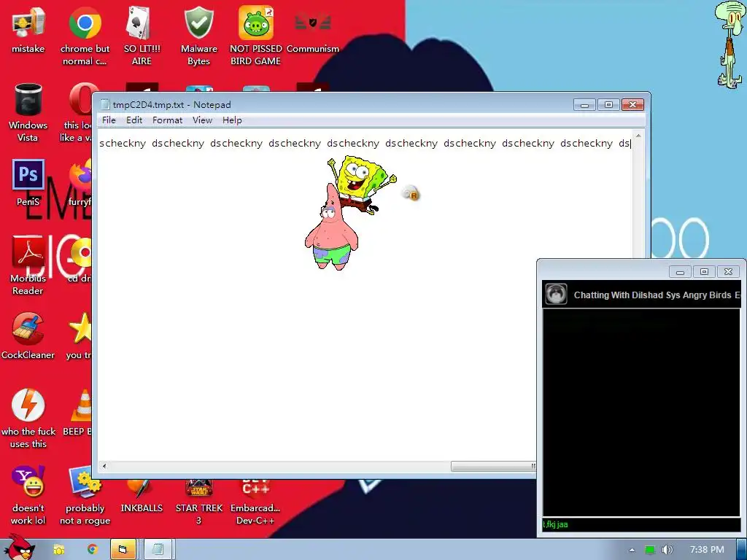This screenshot has width=747, height=560.
Task: Switch to highlighted orange taskbar window
Action: click(123, 550)
